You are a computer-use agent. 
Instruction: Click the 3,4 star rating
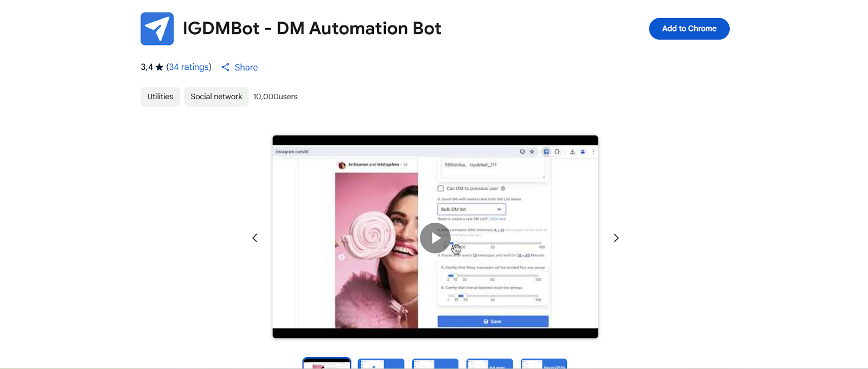click(x=151, y=67)
